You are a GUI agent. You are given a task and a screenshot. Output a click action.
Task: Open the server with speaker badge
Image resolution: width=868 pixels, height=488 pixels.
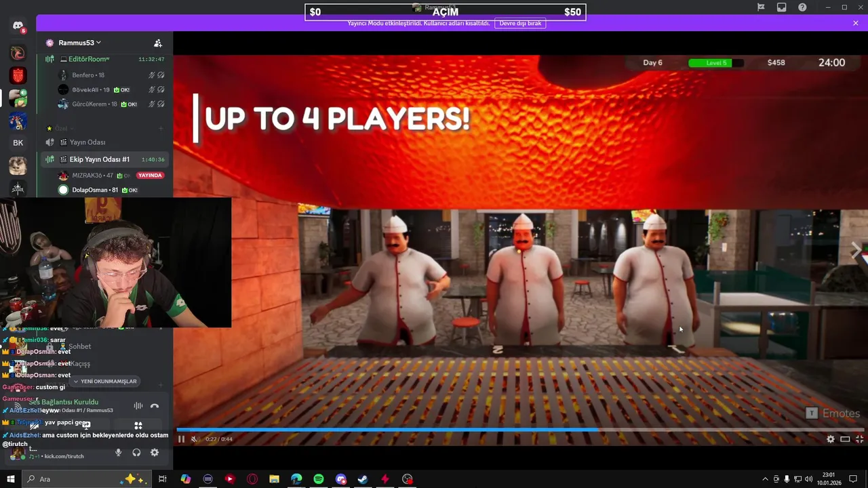(x=18, y=98)
